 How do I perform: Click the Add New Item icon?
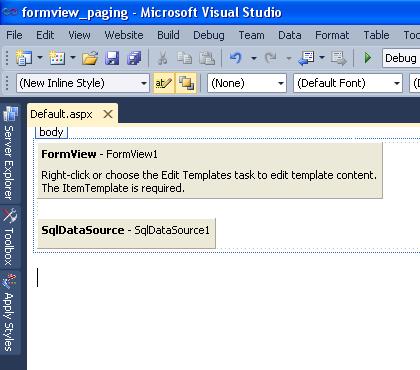pos(57,58)
